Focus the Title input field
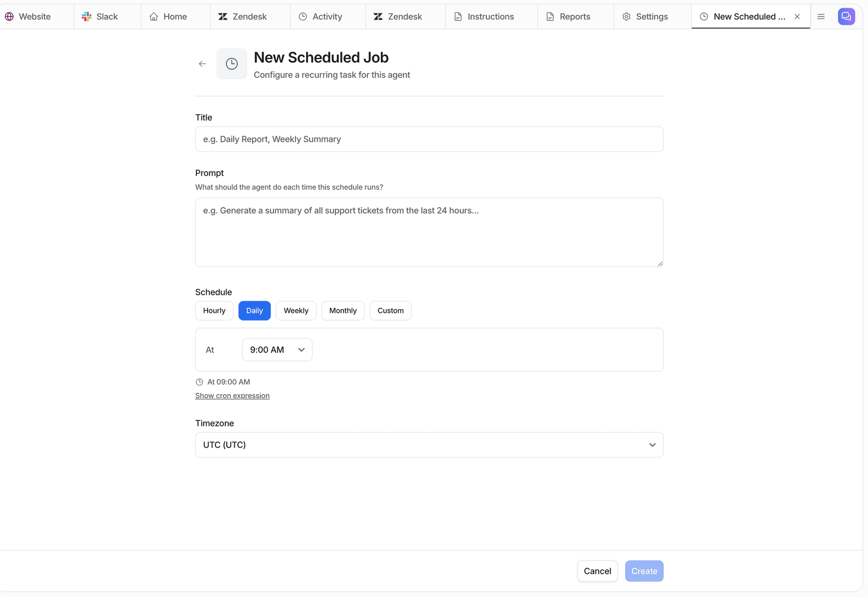Screen dimensions: 868x597 click(x=429, y=139)
